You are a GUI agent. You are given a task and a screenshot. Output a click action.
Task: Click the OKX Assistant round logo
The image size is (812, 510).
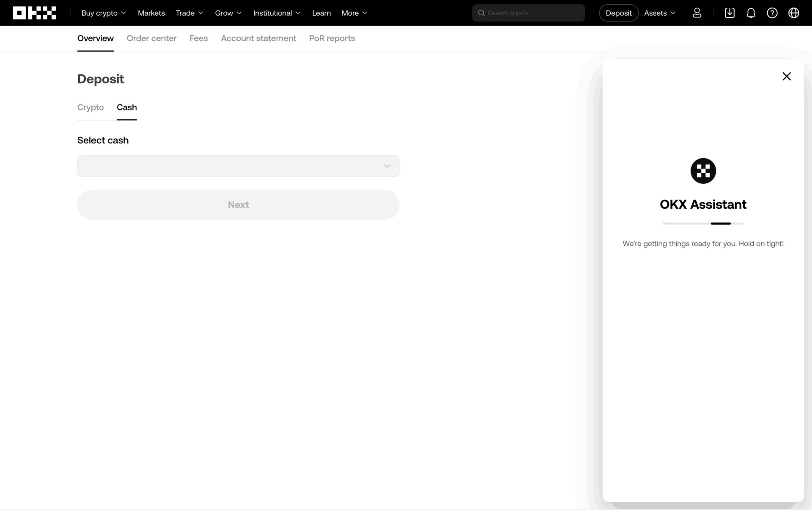[703, 171]
